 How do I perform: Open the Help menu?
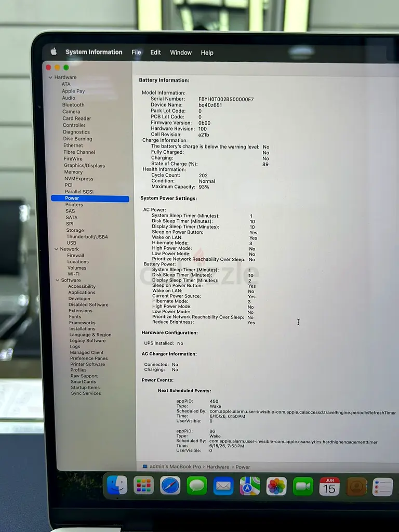[207, 52]
